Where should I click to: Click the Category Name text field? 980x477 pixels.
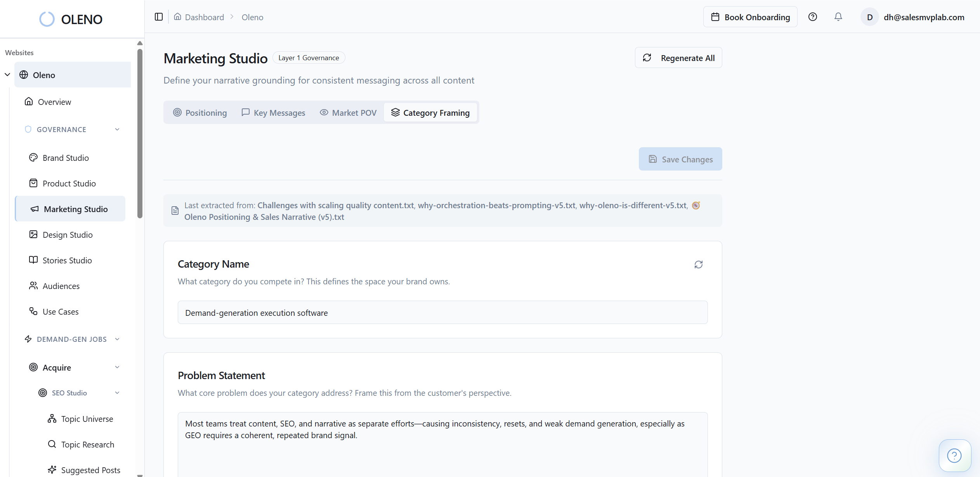(x=442, y=313)
